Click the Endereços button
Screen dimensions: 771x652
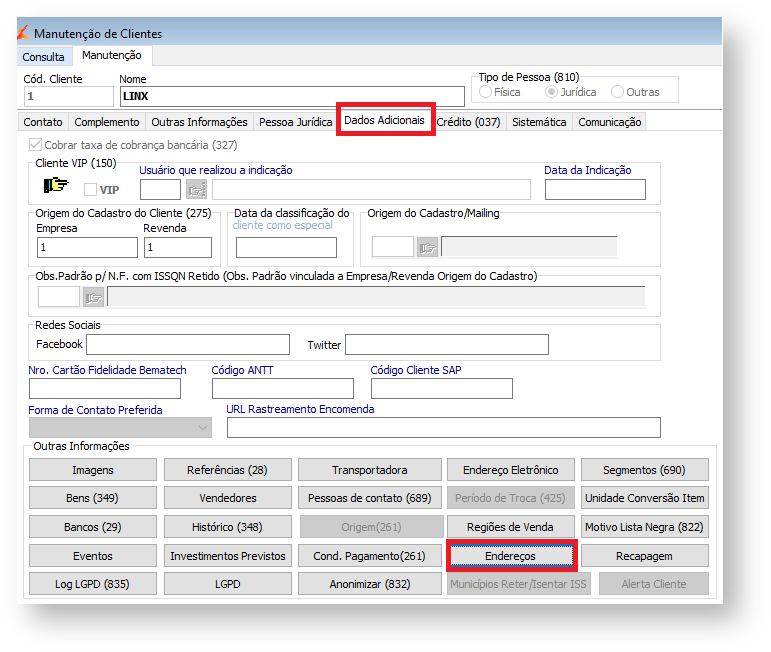(x=511, y=555)
